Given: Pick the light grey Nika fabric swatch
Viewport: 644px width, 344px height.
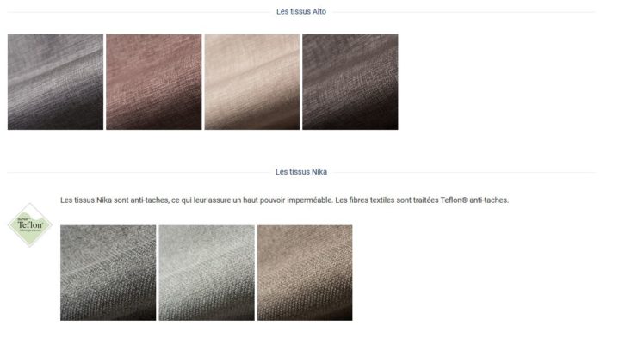Looking at the screenshot, I should [x=207, y=273].
